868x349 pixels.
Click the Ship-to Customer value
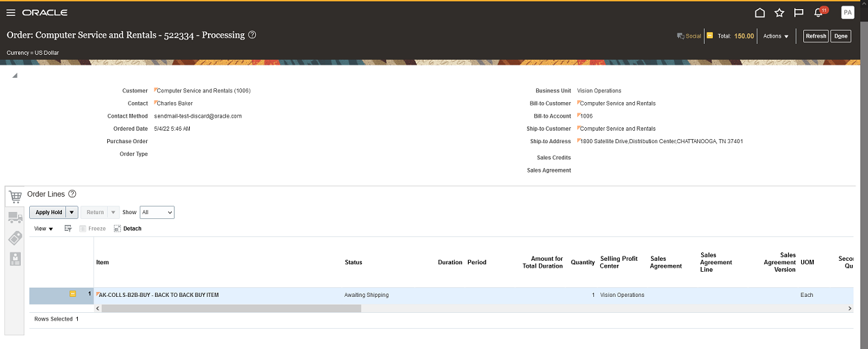(x=618, y=129)
